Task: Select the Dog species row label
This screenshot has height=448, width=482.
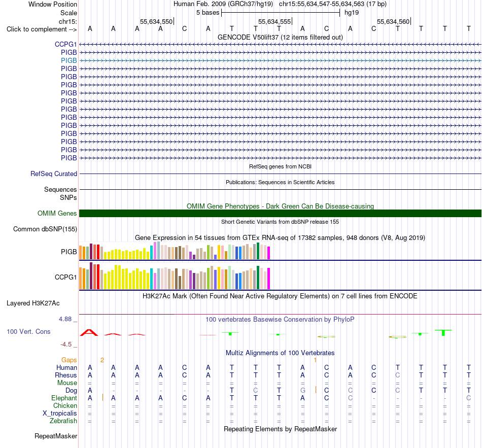Action: coord(71,391)
